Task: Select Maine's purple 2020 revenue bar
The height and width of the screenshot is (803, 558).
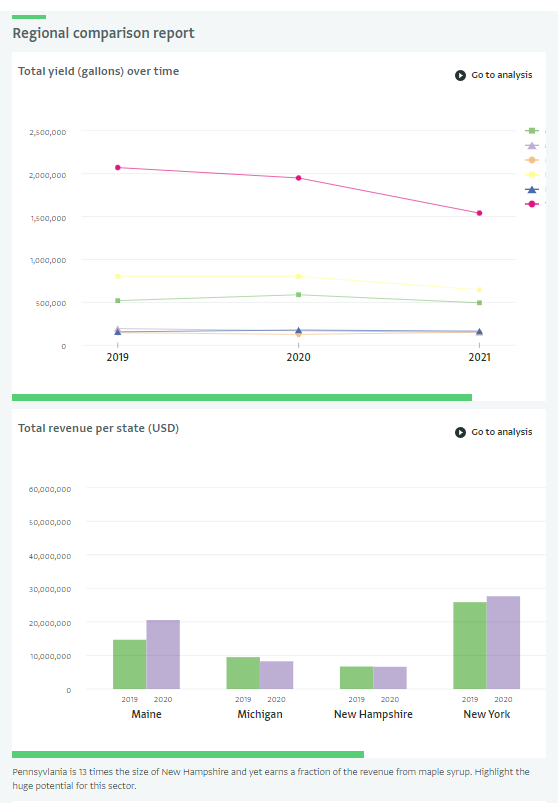Action: coord(163,654)
